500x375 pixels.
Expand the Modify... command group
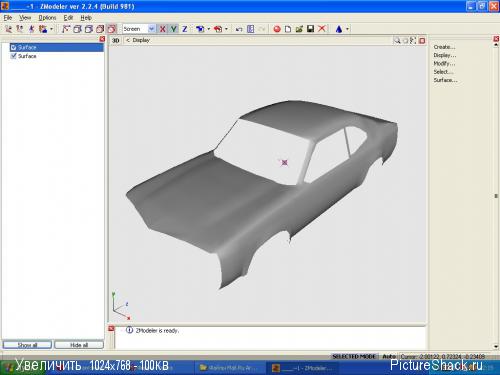coord(444,64)
